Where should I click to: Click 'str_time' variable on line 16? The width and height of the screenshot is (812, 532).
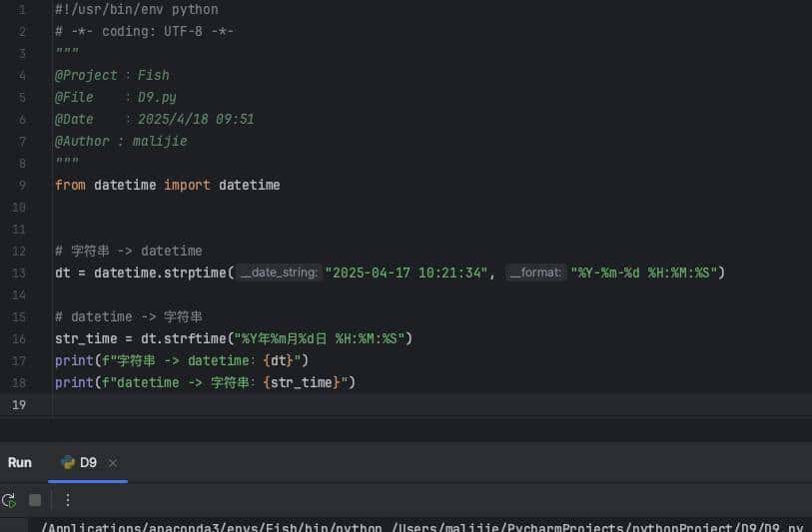86,339
